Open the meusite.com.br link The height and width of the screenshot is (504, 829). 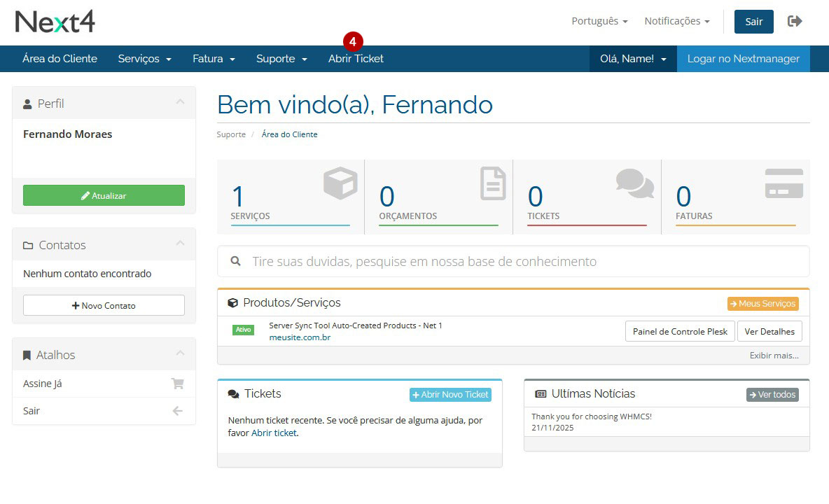pyautogui.click(x=300, y=337)
